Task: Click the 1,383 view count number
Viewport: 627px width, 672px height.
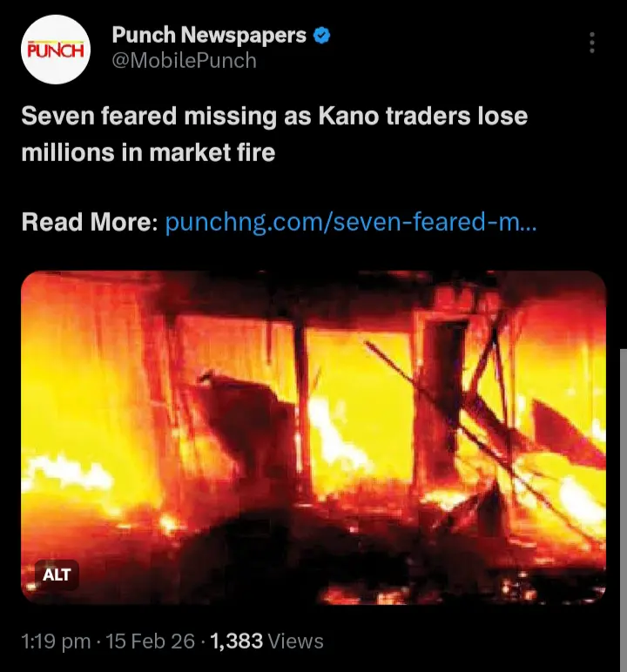Action: (236, 642)
